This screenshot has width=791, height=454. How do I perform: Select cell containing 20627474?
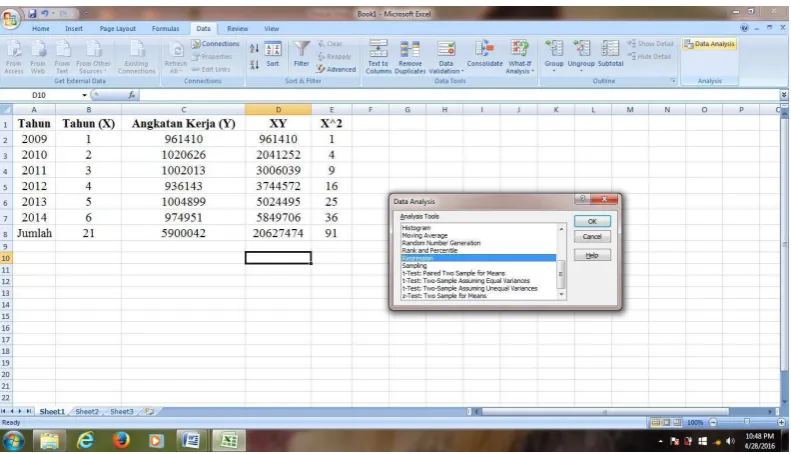point(278,233)
